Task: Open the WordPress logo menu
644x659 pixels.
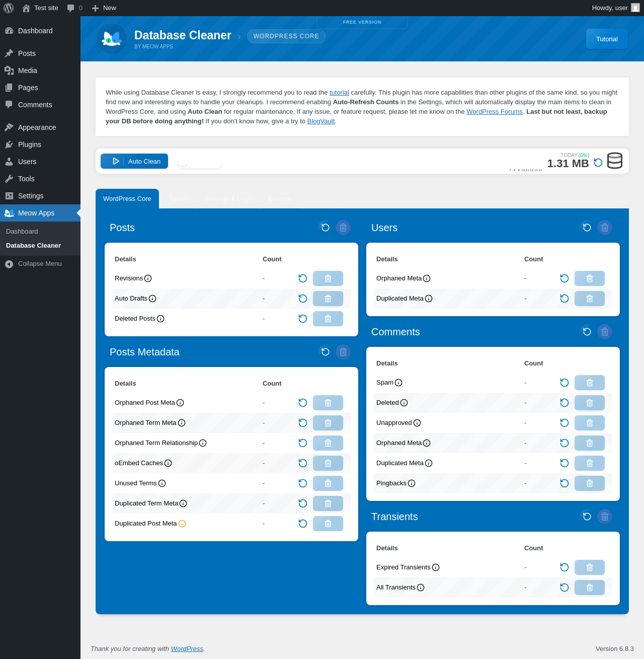Action: [x=9, y=8]
